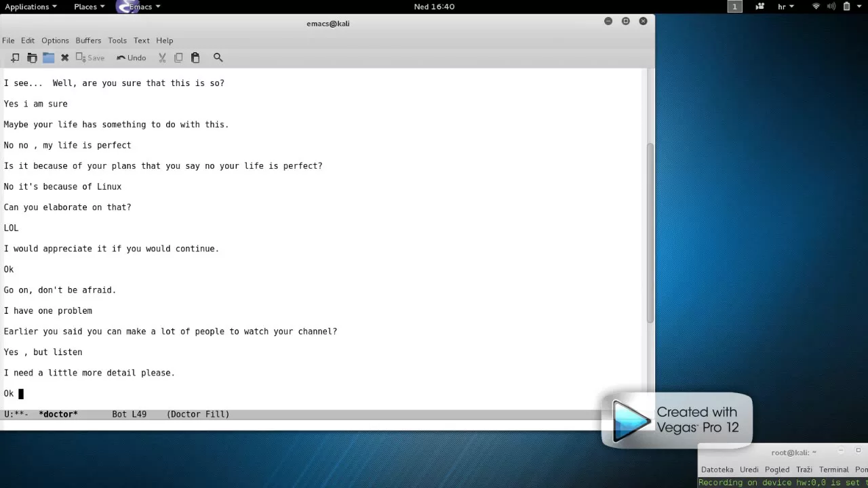The width and height of the screenshot is (868, 488).
Task: Click the battery status icon
Action: tap(846, 7)
